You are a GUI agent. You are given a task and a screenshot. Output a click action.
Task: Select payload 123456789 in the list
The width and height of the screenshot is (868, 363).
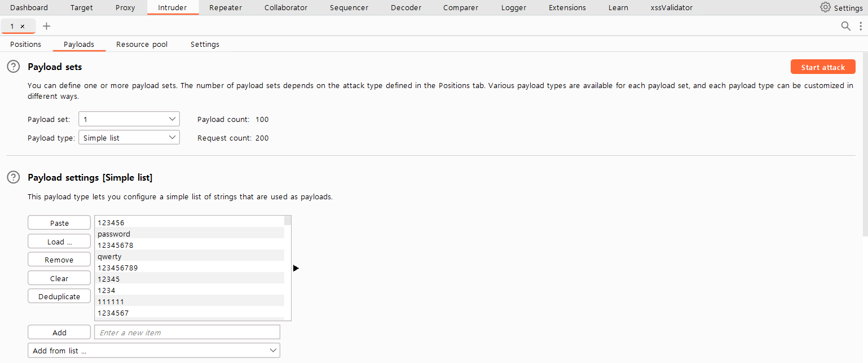[x=190, y=268]
